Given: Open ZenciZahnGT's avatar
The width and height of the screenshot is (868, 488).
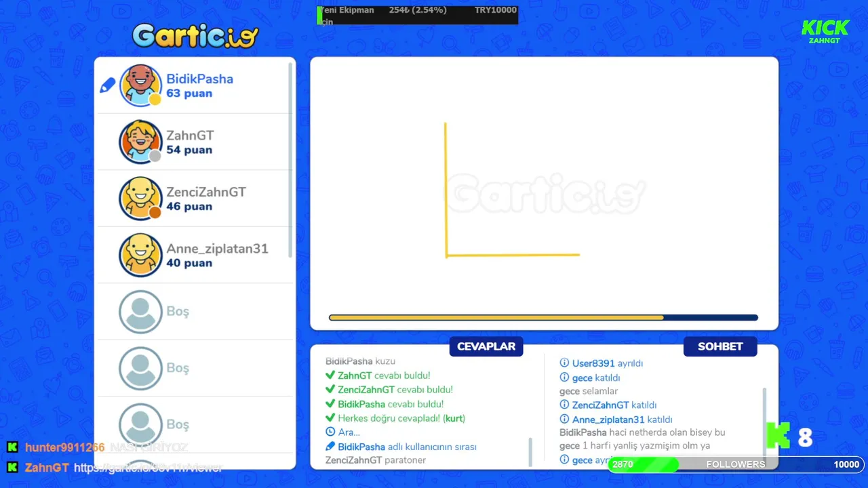Looking at the screenshot, I should [141, 199].
